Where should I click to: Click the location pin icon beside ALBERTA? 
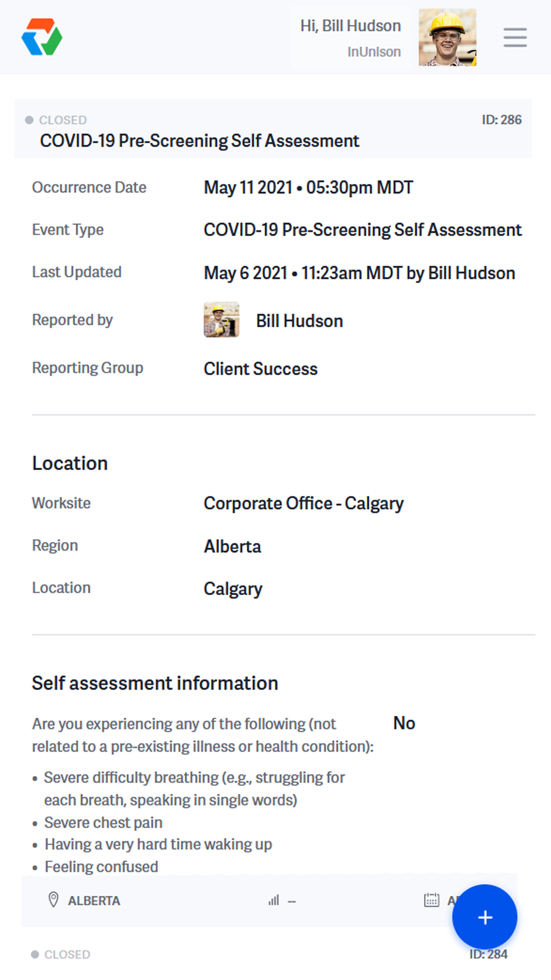coord(53,900)
